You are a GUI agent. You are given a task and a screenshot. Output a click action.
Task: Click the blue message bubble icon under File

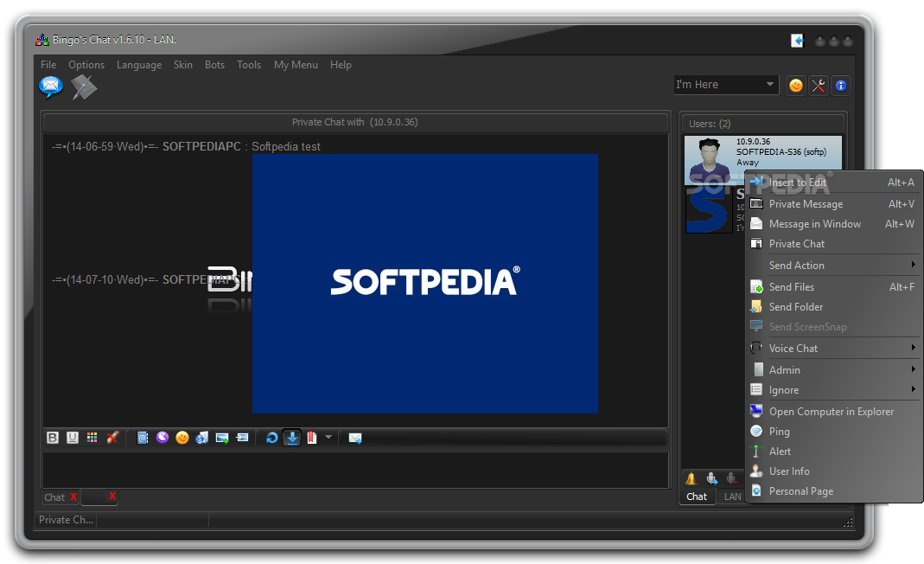coord(51,87)
